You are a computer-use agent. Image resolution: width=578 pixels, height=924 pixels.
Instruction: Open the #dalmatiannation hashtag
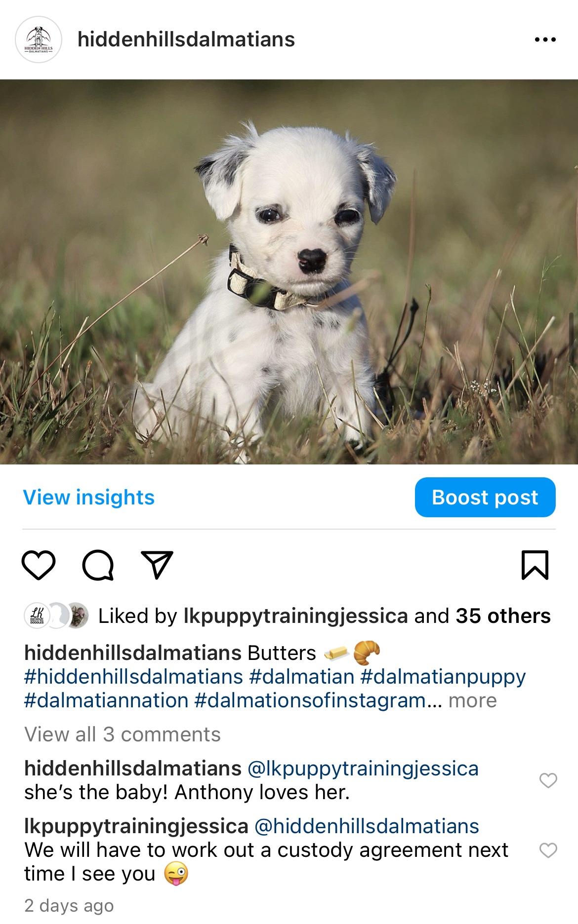click(x=106, y=700)
